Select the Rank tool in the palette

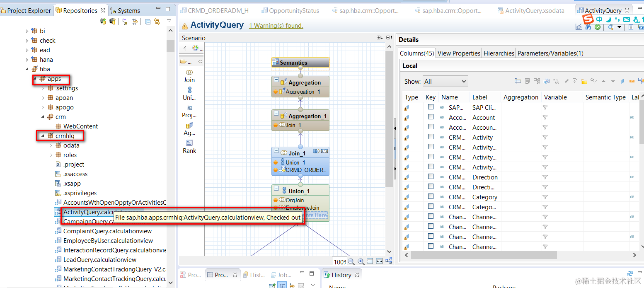tap(189, 147)
